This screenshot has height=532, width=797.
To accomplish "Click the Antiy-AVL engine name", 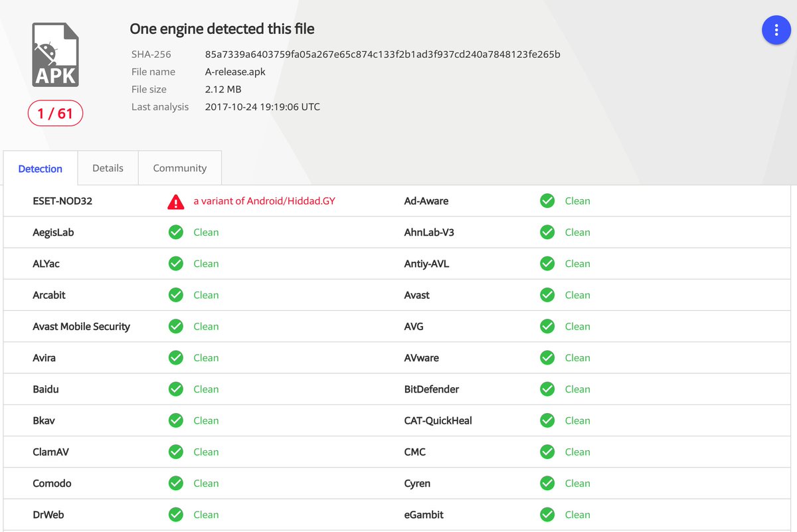I will [427, 264].
